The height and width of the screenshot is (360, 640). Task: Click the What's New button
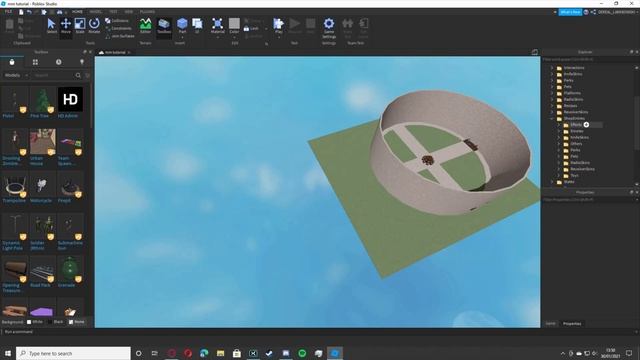(x=570, y=12)
